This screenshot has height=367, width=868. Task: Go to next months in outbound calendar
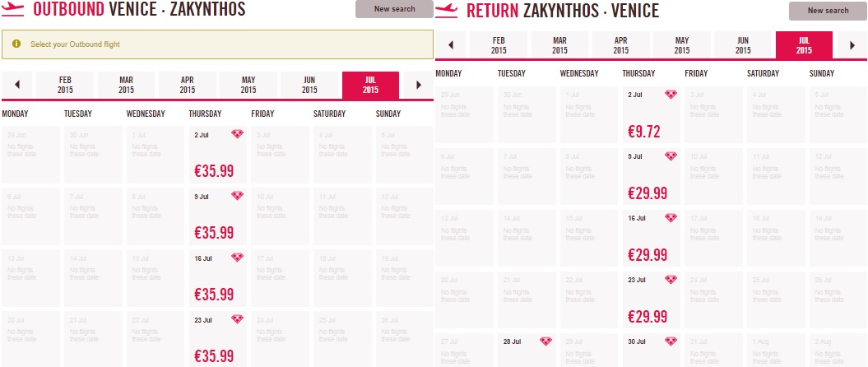pos(419,85)
